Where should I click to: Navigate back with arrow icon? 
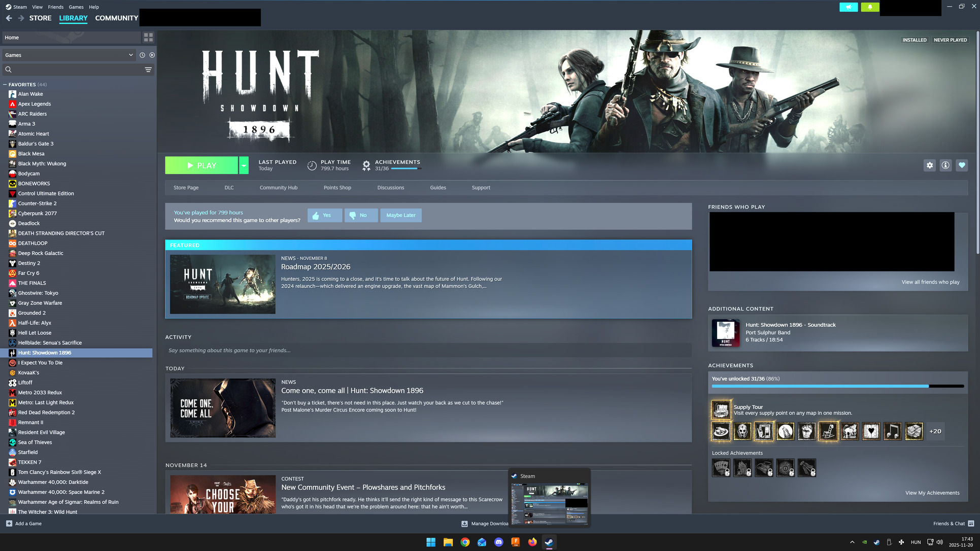point(9,18)
